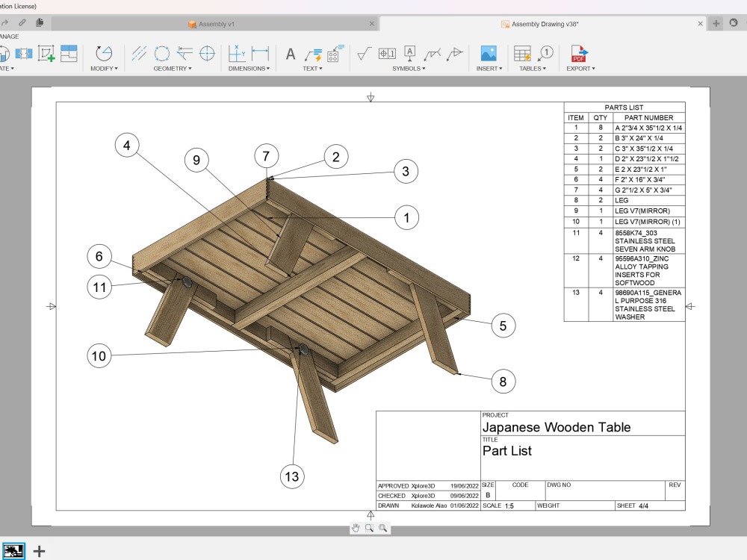
Task: Select the Pan hand tool
Action: pyautogui.click(x=356, y=528)
